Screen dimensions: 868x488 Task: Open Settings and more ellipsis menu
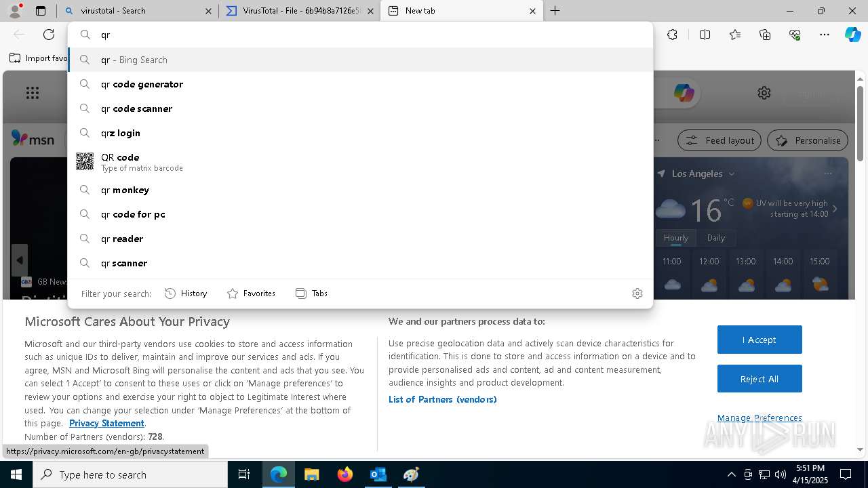pos(825,35)
